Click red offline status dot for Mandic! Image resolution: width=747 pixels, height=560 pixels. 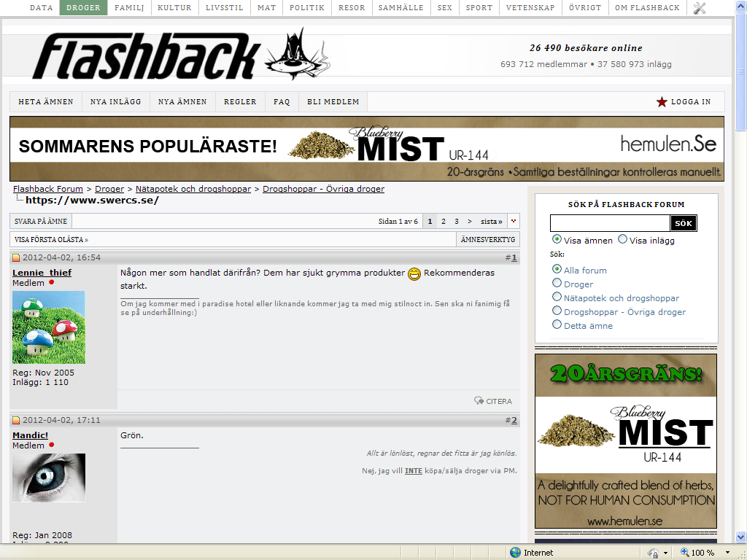(x=52, y=445)
